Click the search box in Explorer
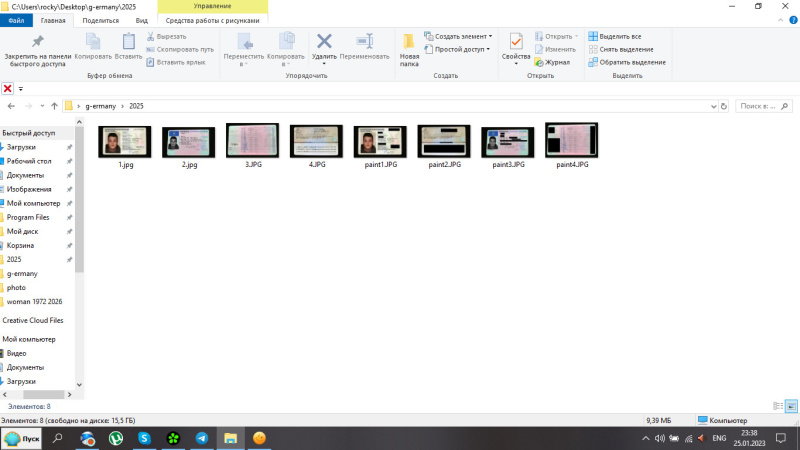 (x=764, y=106)
